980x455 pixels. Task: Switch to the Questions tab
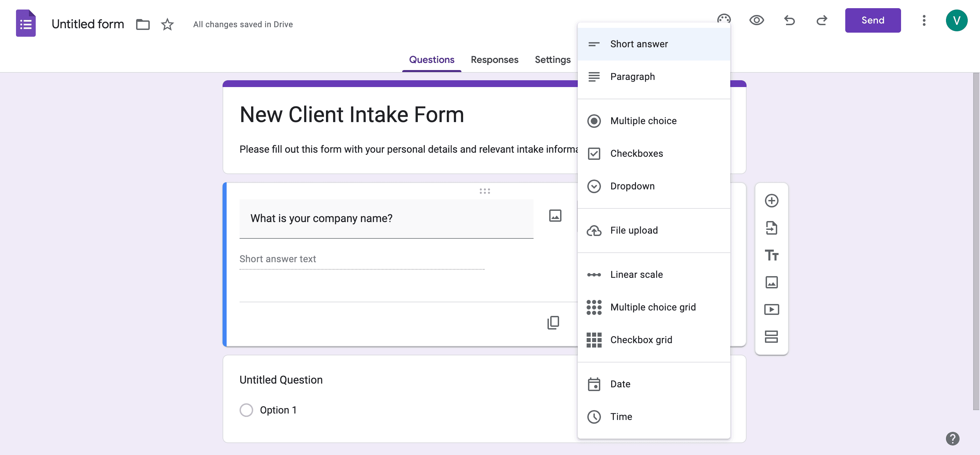(x=431, y=60)
